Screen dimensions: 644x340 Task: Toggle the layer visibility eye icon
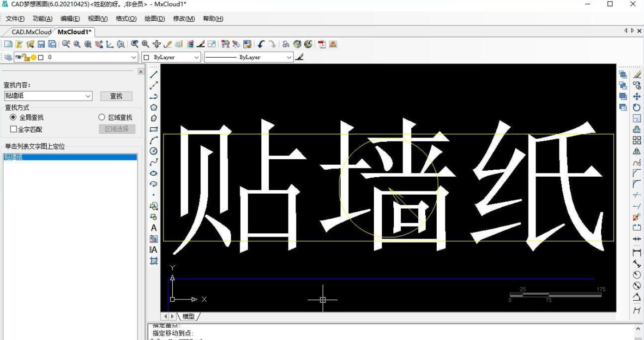18,57
